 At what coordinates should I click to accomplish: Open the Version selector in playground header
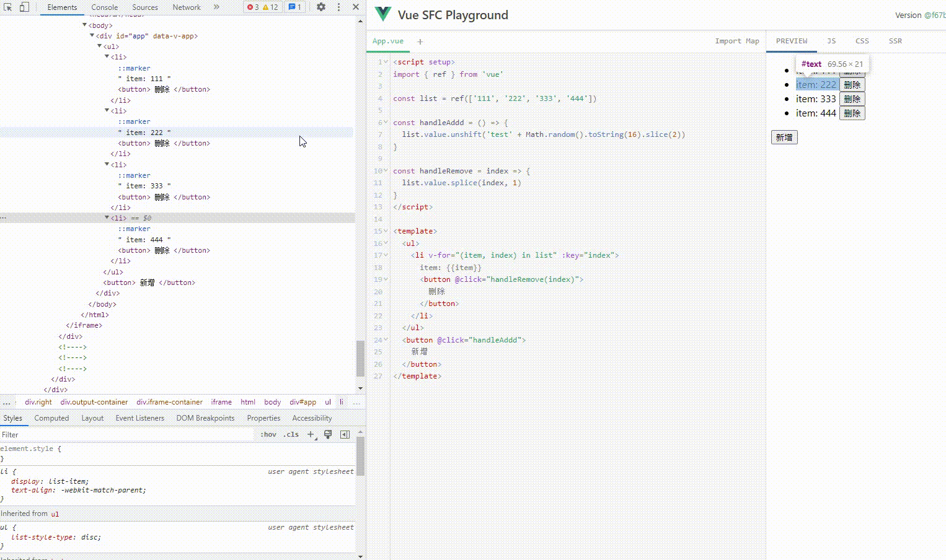click(921, 15)
